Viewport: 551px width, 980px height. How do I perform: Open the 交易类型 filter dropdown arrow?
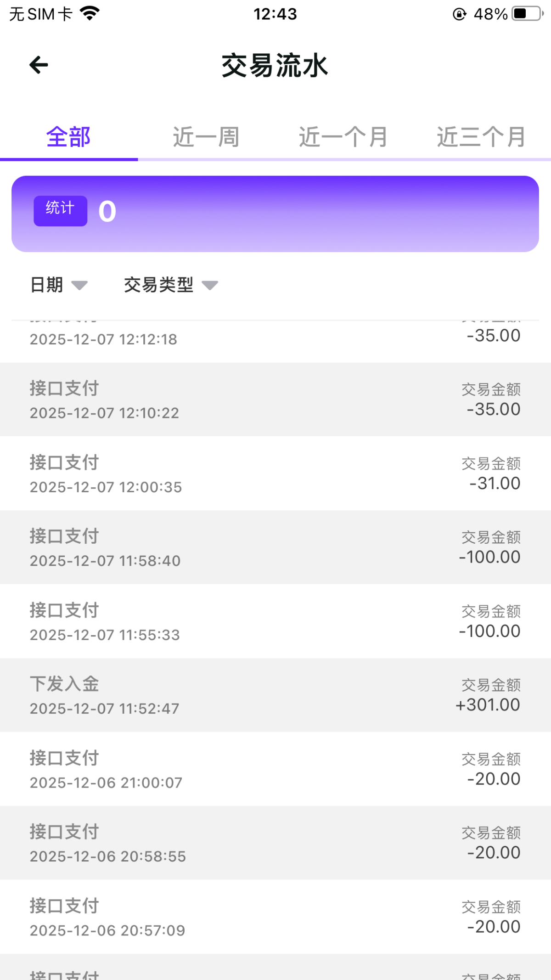coord(210,286)
